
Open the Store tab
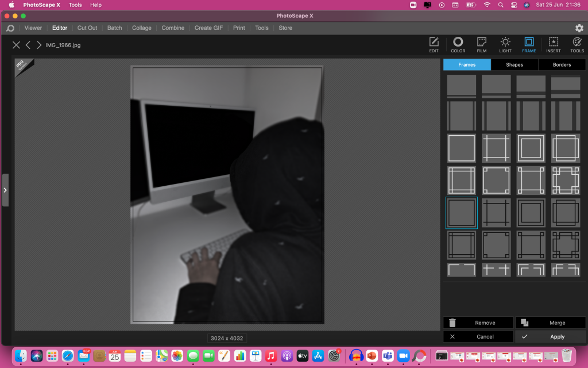pyautogui.click(x=285, y=28)
